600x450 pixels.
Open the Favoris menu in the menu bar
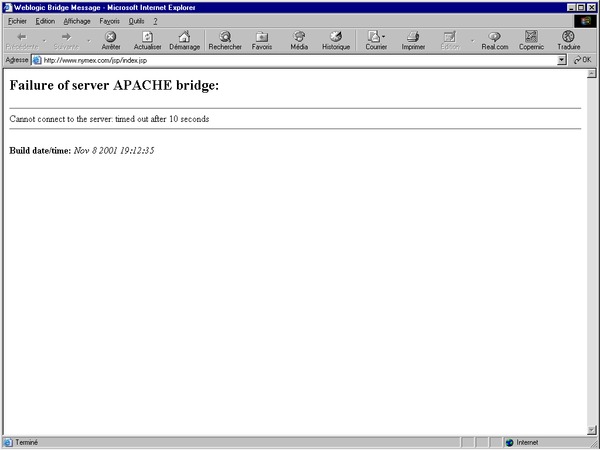109,21
